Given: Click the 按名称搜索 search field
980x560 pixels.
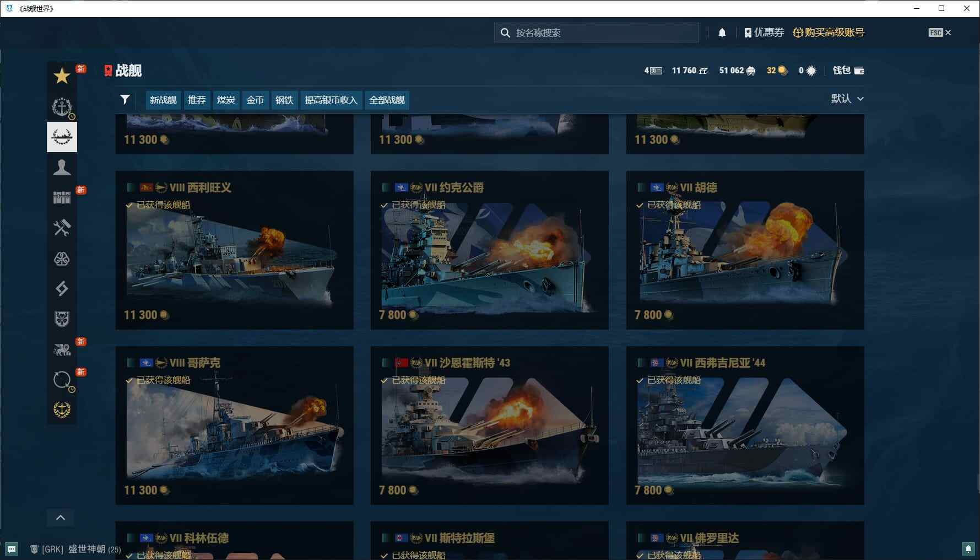Looking at the screenshot, I should click(x=597, y=33).
